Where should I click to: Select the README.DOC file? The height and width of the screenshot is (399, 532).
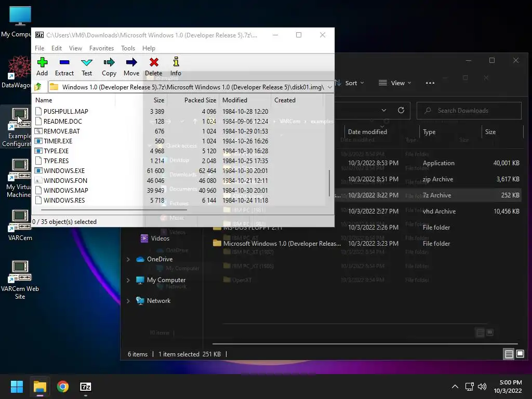coord(62,121)
